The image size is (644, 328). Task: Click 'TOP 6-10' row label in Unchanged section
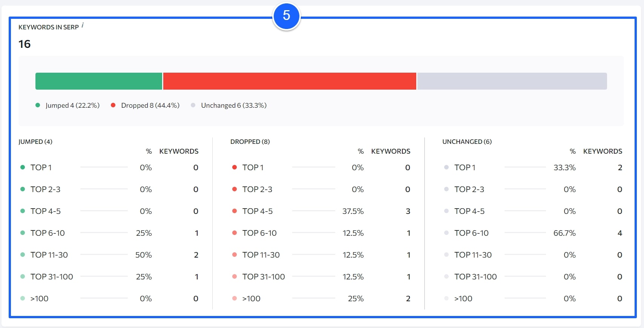[471, 233]
